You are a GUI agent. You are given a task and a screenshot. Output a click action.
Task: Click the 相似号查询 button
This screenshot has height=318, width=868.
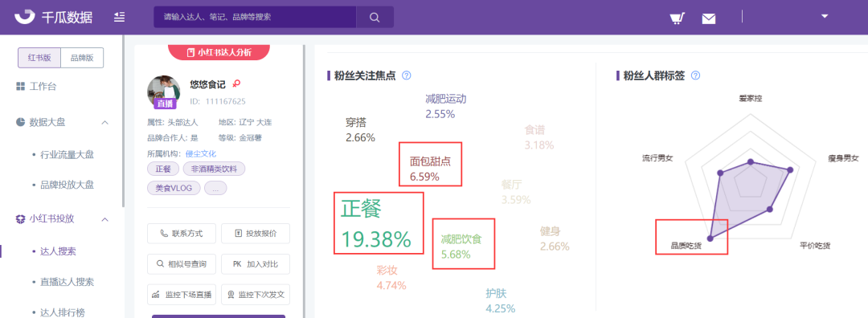coord(181,264)
